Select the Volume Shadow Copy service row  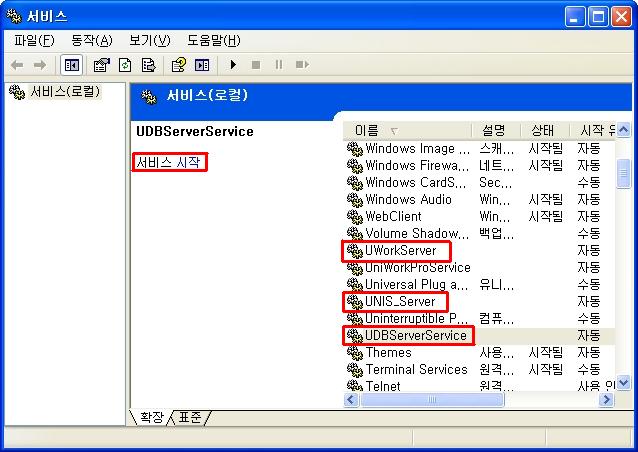point(480,234)
